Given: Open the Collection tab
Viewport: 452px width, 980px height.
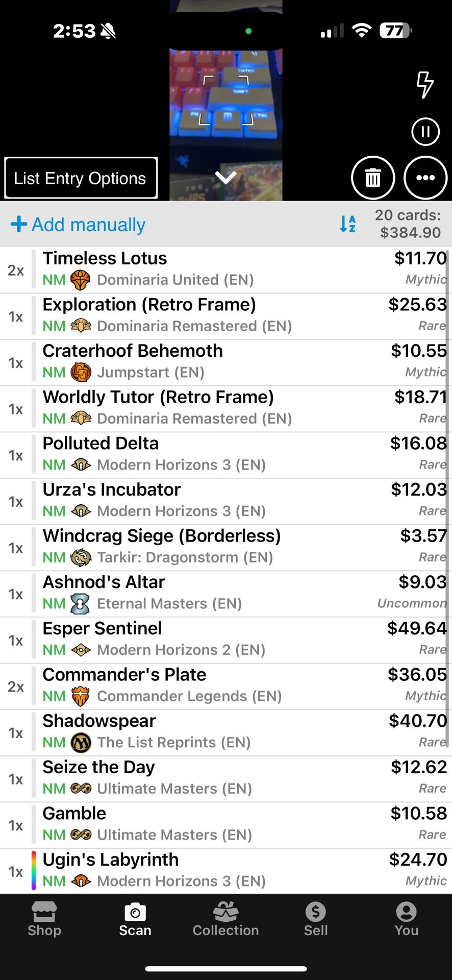Looking at the screenshot, I should tap(225, 920).
